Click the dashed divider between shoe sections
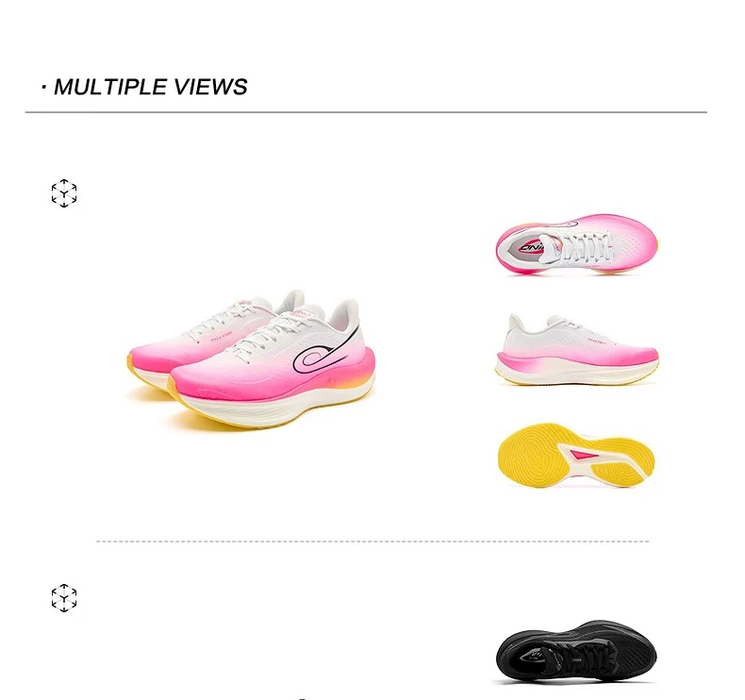Viewport: 745px width, 700px height. (372, 542)
